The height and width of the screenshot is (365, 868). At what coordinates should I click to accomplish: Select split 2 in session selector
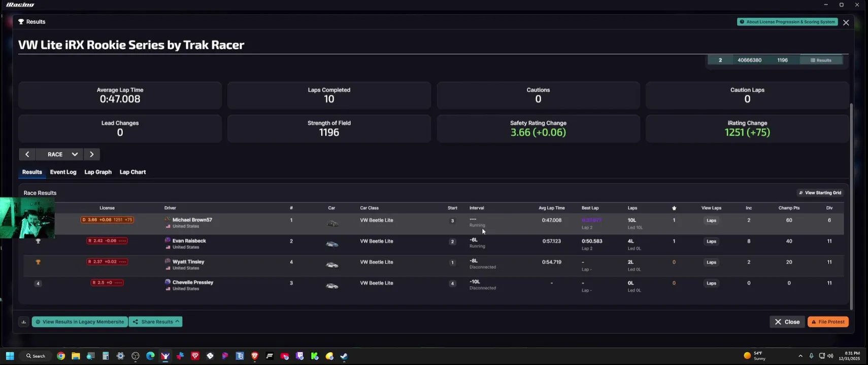720,60
